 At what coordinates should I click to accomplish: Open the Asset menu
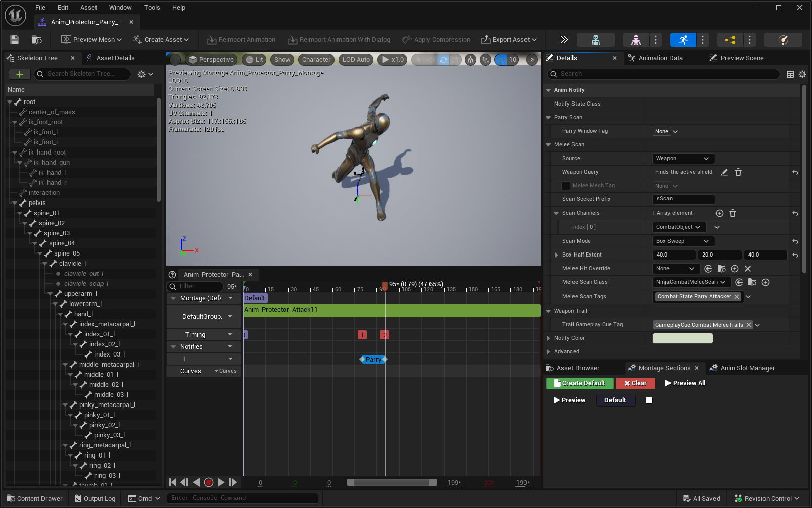click(88, 8)
